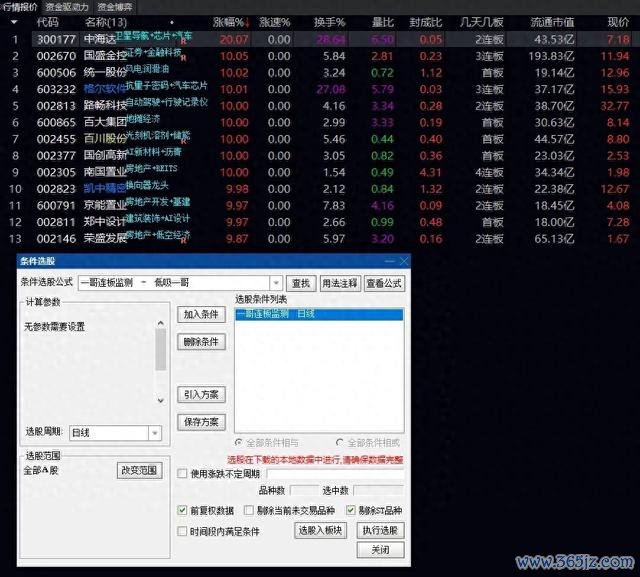
Task: Select stock code 002377
Action: click(x=56, y=155)
